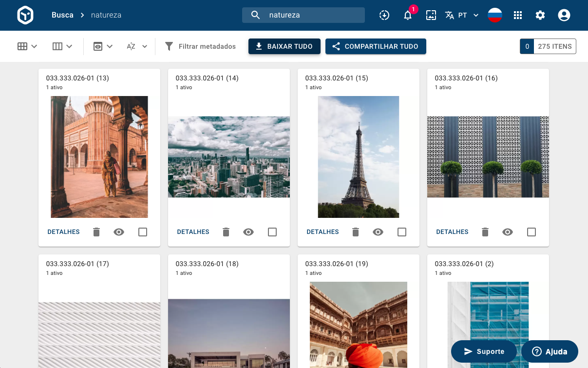This screenshot has width=588, height=368.
Task: Open the mosque courtyard thumbnail
Action: click(99, 157)
